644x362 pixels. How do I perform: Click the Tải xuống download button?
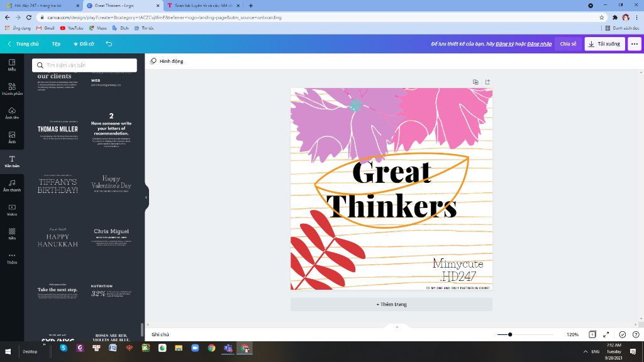tap(604, 44)
